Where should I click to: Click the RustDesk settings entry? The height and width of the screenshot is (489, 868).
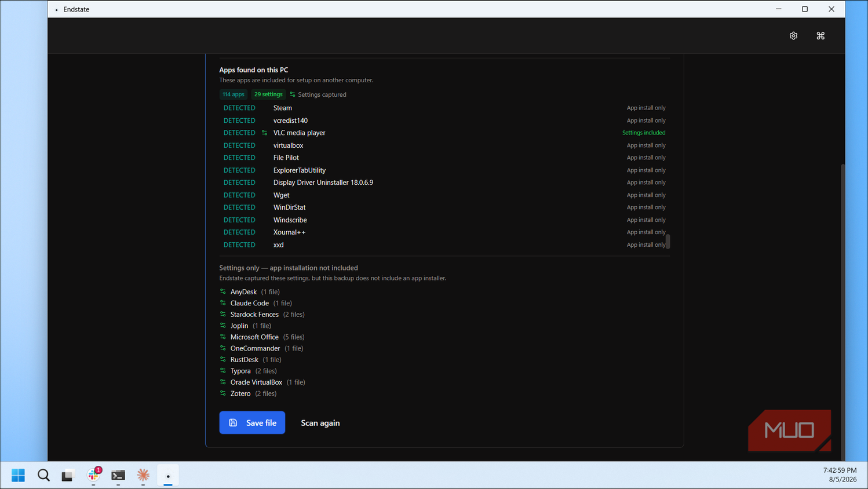[250, 359]
